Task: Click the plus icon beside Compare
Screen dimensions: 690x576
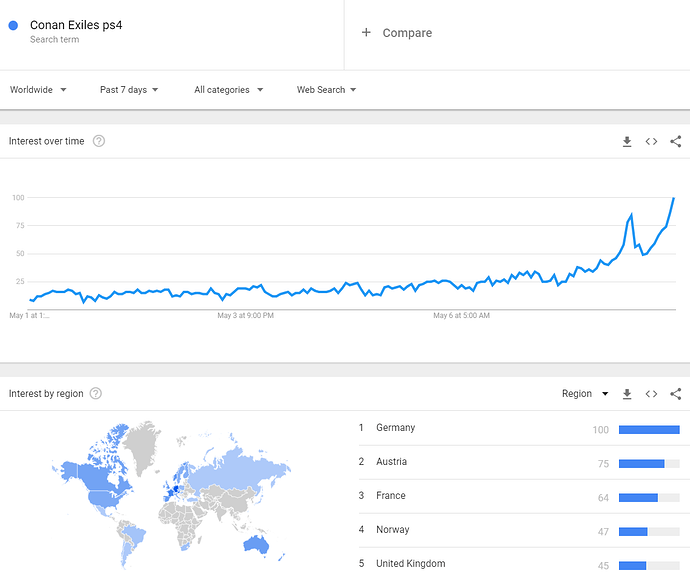Action: pyautogui.click(x=366, y=33)
